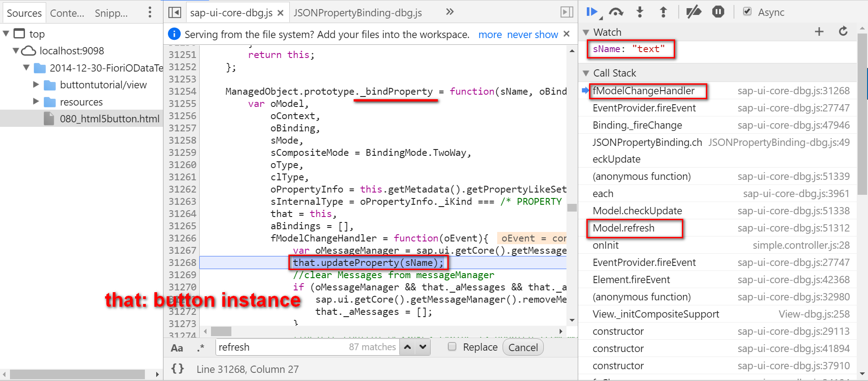Deactivate breakpoints icon
This screenshot has height=381, width=868.
click(693, 12)
